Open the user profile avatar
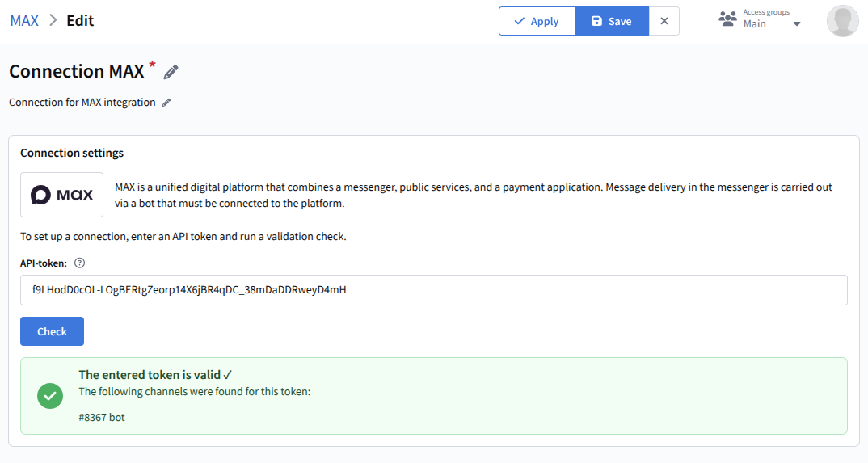 click(842, 21)
